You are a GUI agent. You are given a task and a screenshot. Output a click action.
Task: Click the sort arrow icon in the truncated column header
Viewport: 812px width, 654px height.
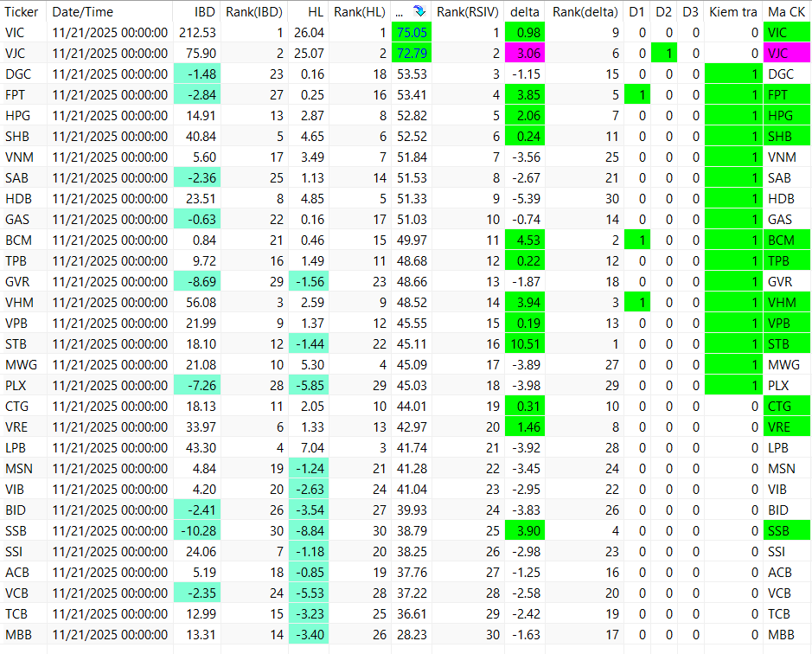(419, 11)
